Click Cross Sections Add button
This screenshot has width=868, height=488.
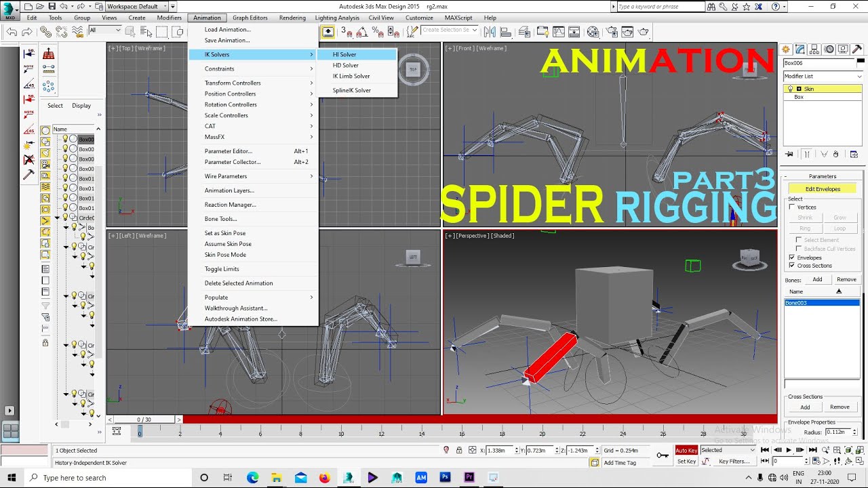click(x=805, y=407)
